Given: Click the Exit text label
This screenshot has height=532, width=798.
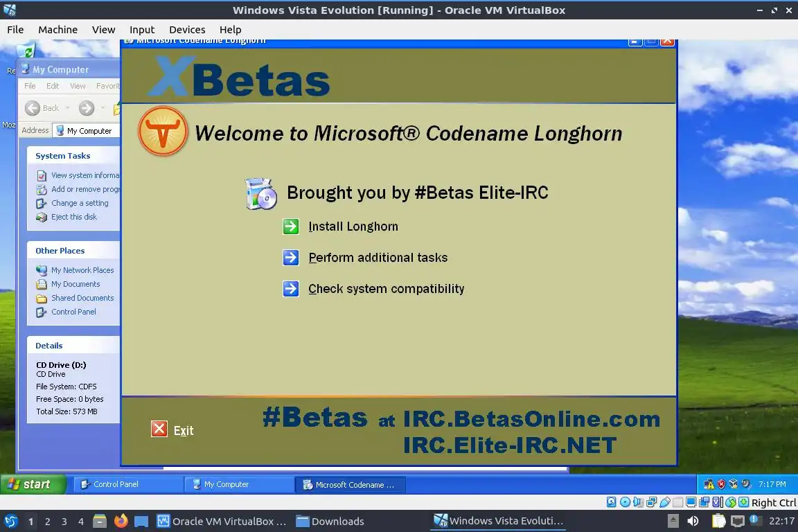Looking at the screenshot, I should pos(183,431).
